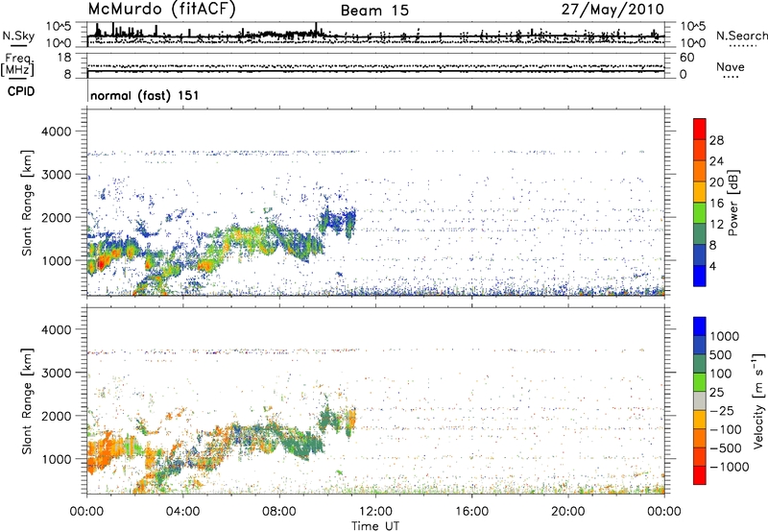Screen dimensions: 768x532
Task: Select the "Freq. [MHz]" axis label
Action: (17, 65)
